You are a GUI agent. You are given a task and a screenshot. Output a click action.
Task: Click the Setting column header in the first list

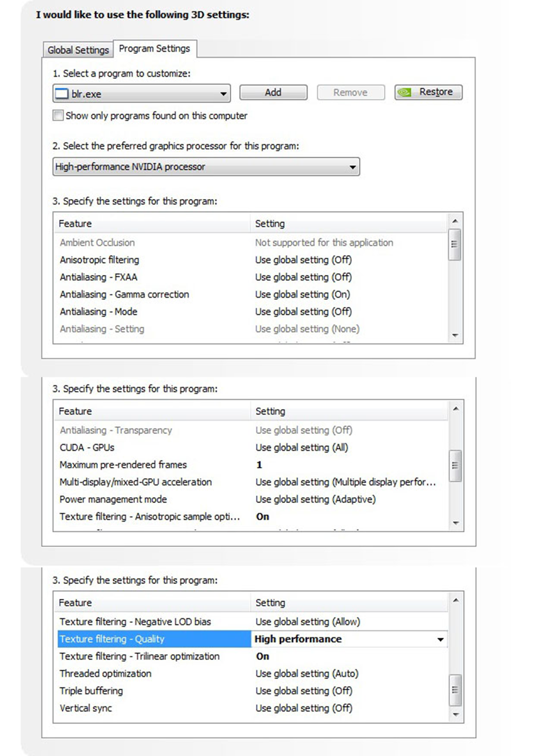pos(348,223)
